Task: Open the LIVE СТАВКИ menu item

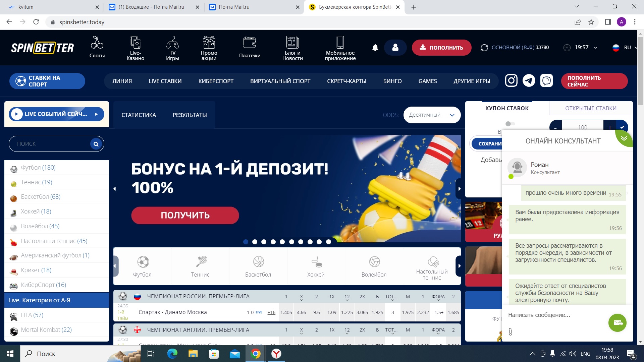Action: pos(165,81)
